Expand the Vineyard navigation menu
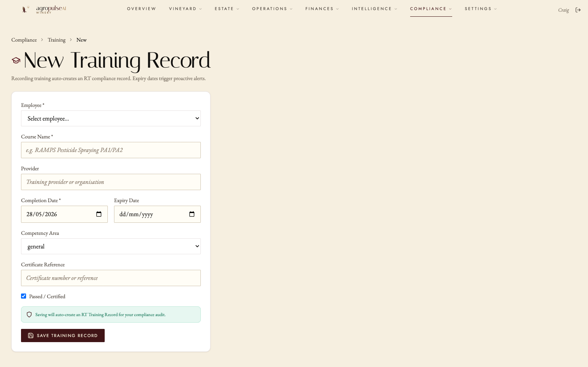Image resolution: width=588 pixels, height=367 pixels. tap(185, 9)
